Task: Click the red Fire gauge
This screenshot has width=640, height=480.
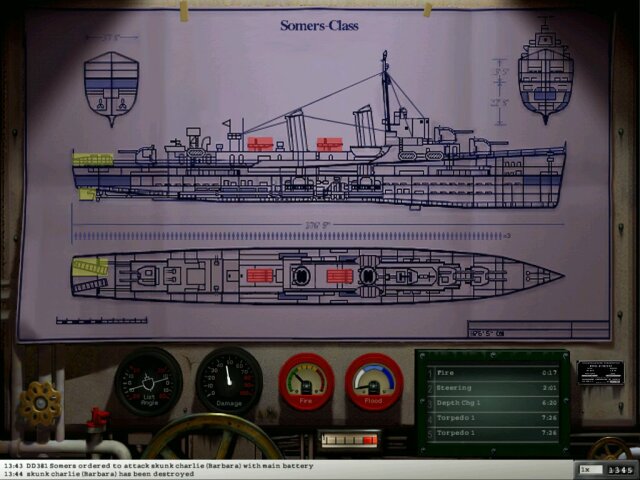Action: click(307, 382)
